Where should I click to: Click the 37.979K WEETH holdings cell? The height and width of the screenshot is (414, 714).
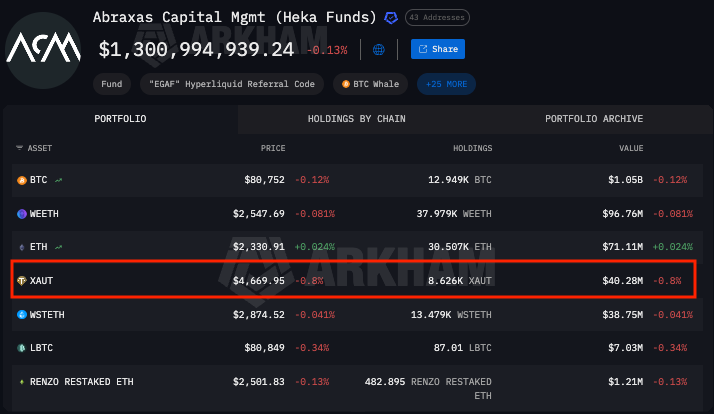point(454,214)
